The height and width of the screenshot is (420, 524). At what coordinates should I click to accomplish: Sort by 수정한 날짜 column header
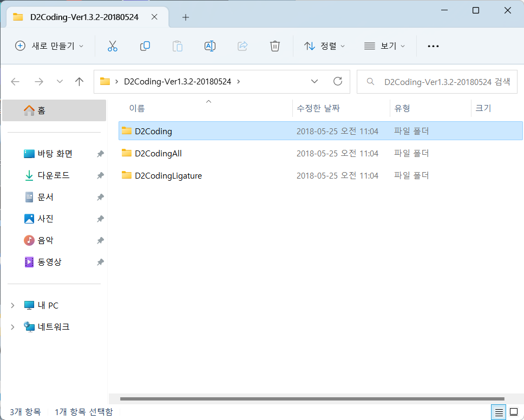318,108
